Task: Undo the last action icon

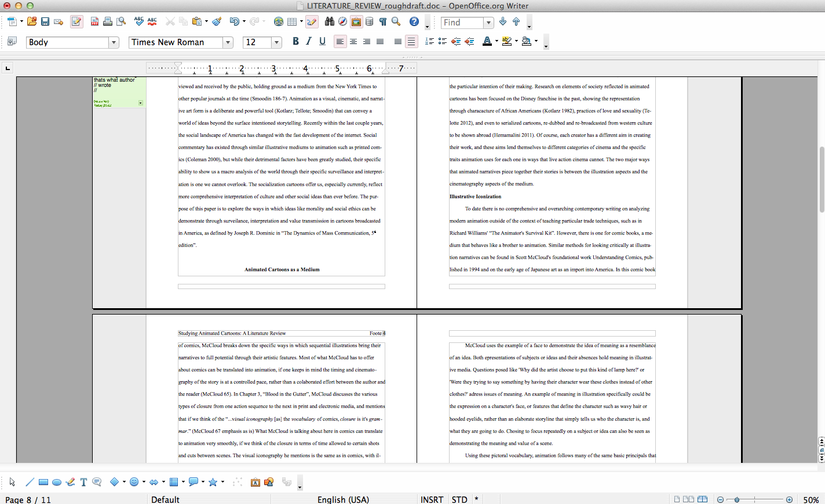Action: coord(234,21)
